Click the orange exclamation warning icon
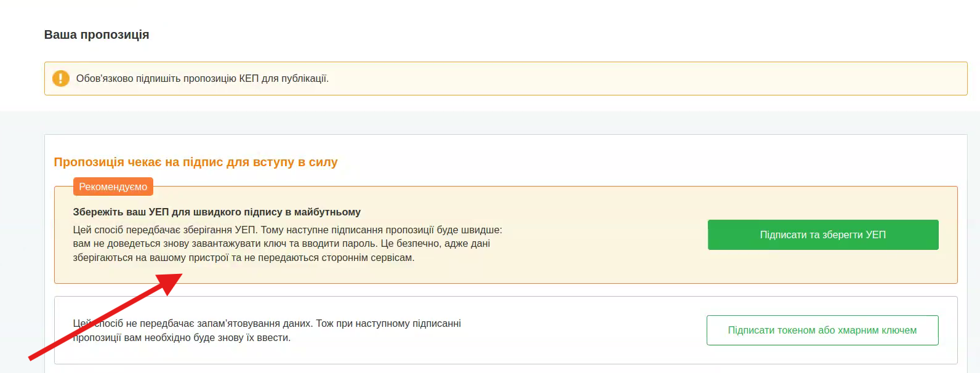980x373 pixels. point(61,79)
